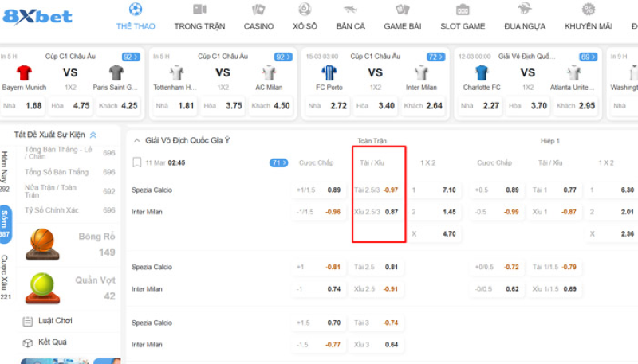
Task: Expand the 71 markets badge for Spezia match
Action: pos(278,163)
